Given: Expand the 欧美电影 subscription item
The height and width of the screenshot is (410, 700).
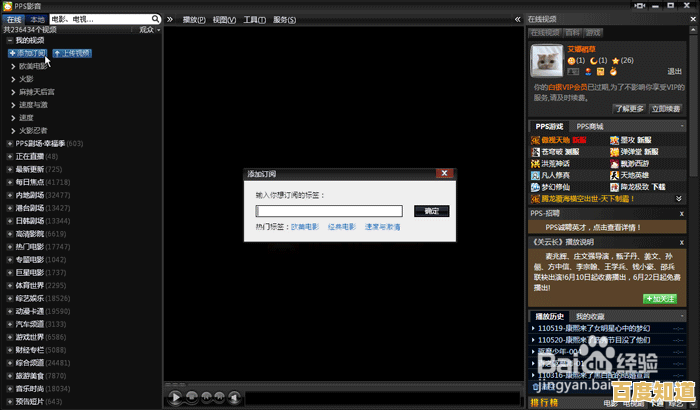Looking at the screenshot, I should point(13,66).
